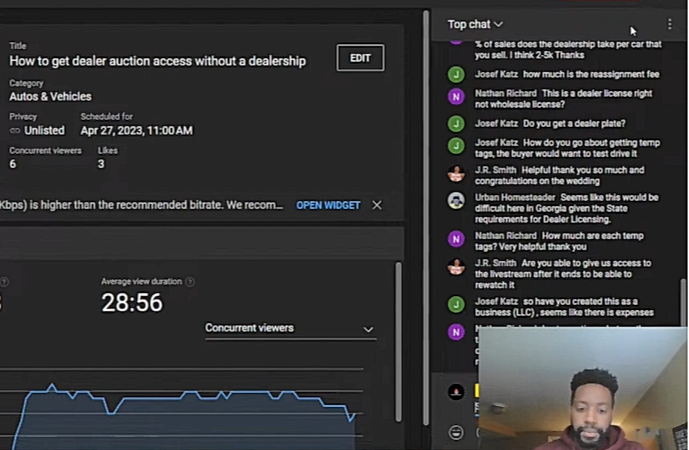This screenshot has width=689, height=450.
Task: Click the Autos & Vehicles category text
Action: click(x=51, y=97)
